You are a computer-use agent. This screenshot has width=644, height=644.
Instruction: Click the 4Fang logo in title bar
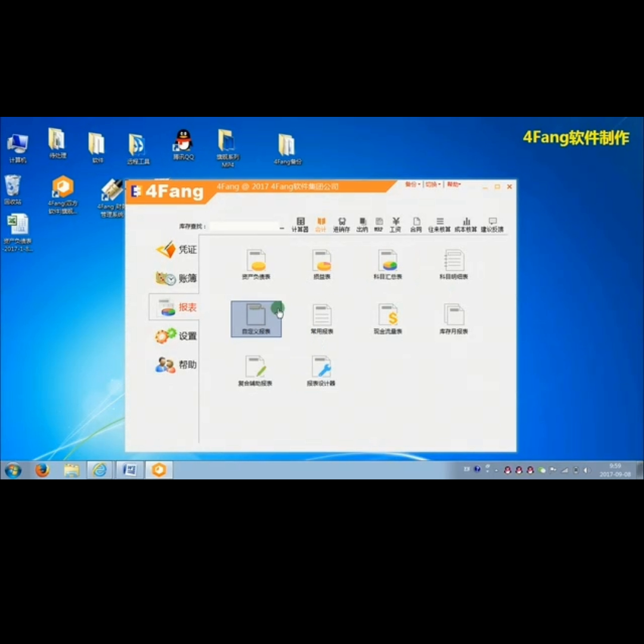[167, 191]
